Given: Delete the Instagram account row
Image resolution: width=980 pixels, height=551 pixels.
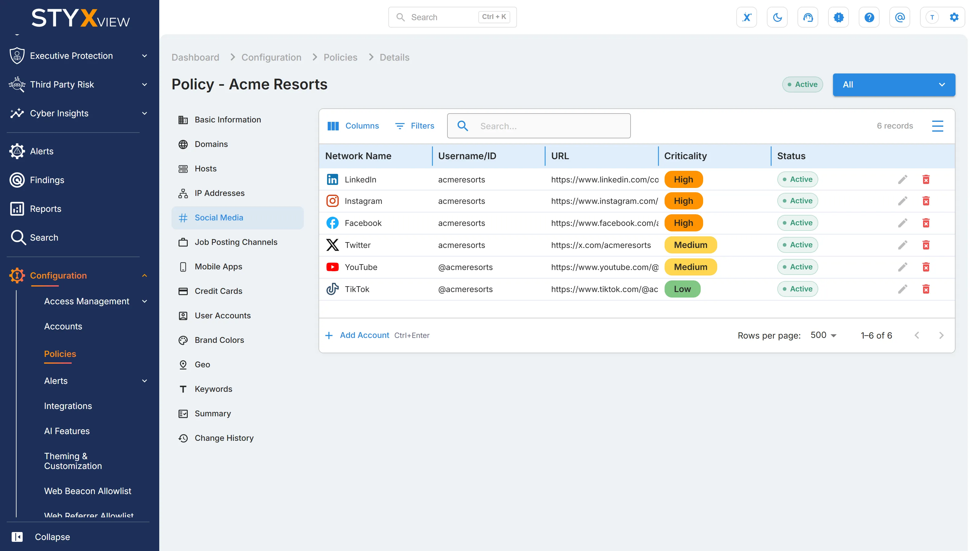Looking at the screenshot, I should pos(926,201).
